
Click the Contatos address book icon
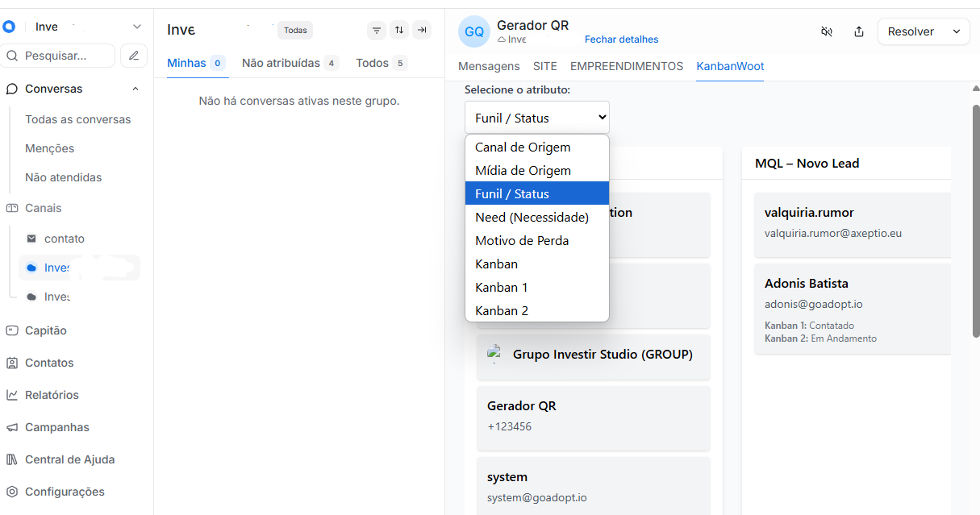click(12, 363)
